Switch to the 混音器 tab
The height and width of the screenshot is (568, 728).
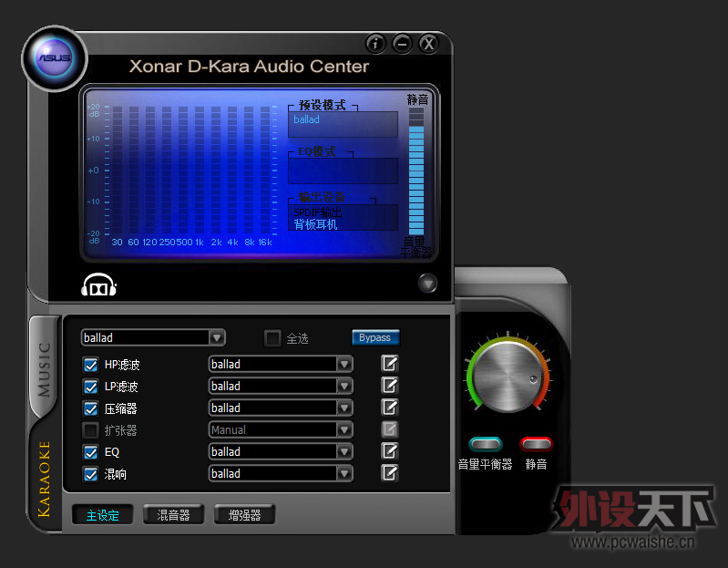click(174, 514)
